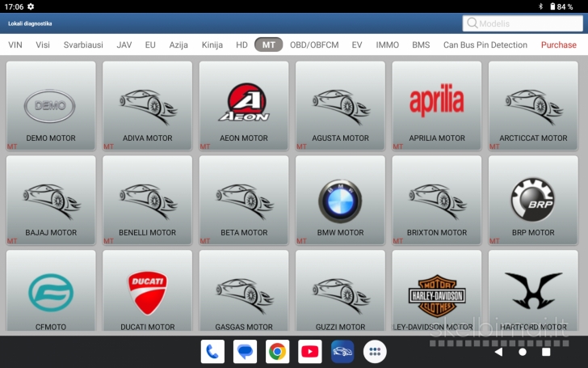Open the IMMO category tab
The image size is (588, 368).
pyautogui.click(x=387, y=45)
